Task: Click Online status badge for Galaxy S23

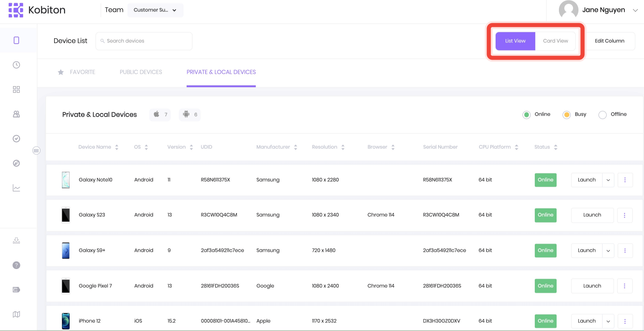Action: [x=545, y=215]
